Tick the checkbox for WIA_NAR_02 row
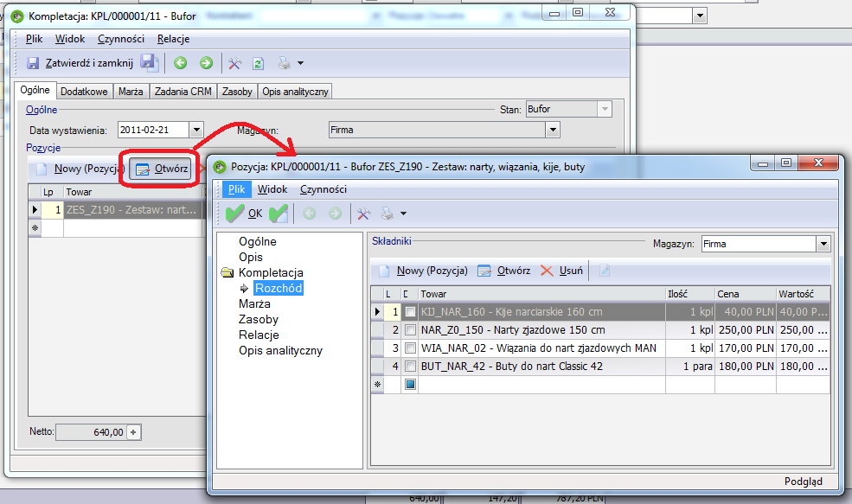The image size is (852, 504). (410, 348)
